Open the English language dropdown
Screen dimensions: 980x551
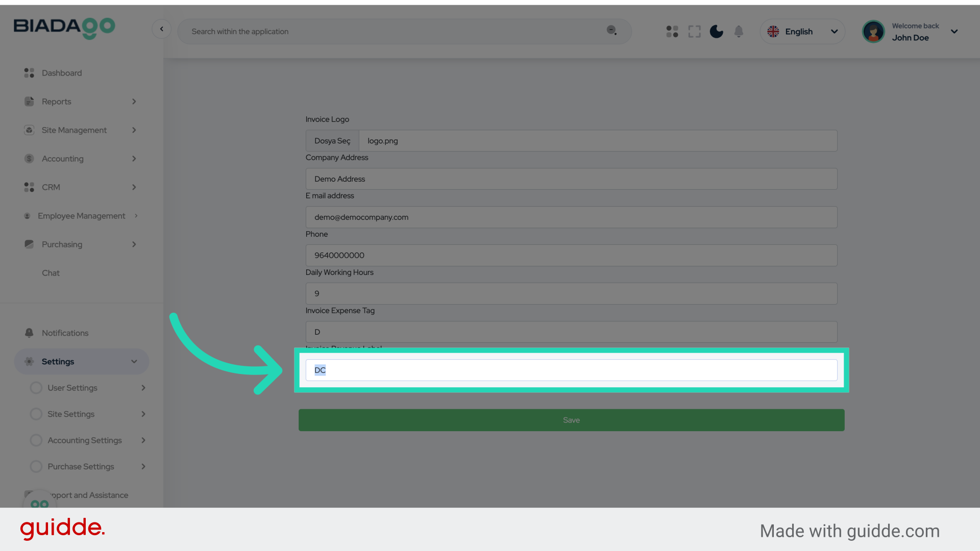(x=802, y=32)
